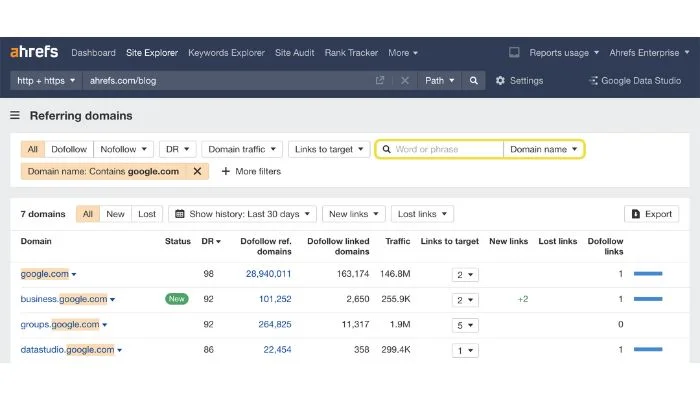This screenshot has height=400, width=700.
Task: Open Reports usage menu
Action: click(564, 53)
